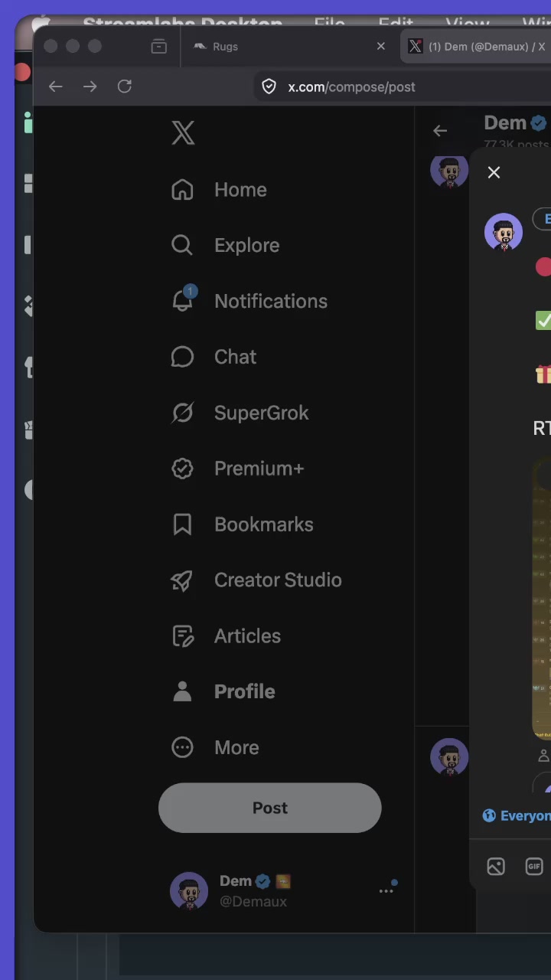
Task: Click the gray Post button
Action: coord(270,808)
